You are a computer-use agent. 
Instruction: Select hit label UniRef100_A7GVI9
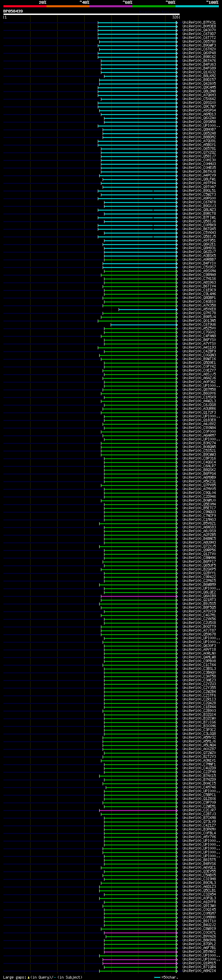(x=199, y=612)
